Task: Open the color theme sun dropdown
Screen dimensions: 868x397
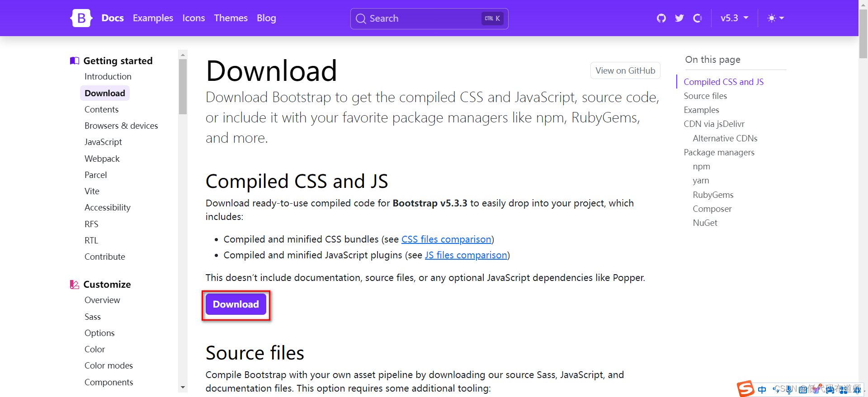Action: [776, 18]
